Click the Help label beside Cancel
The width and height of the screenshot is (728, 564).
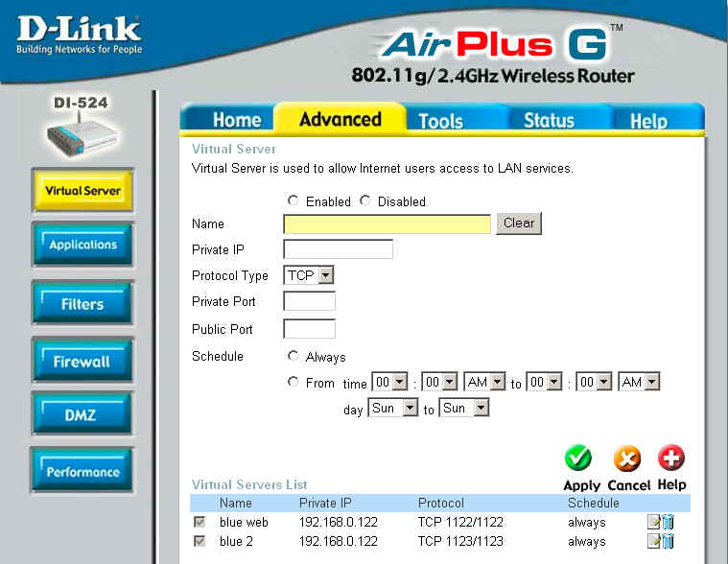pyautogui.click(x=671, y=484)
